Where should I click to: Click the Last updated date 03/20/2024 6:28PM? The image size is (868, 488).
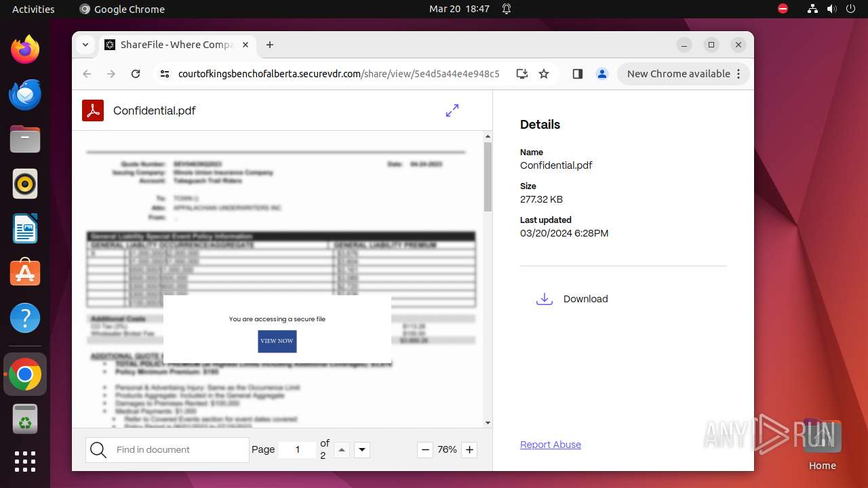(x=564, y=233)
